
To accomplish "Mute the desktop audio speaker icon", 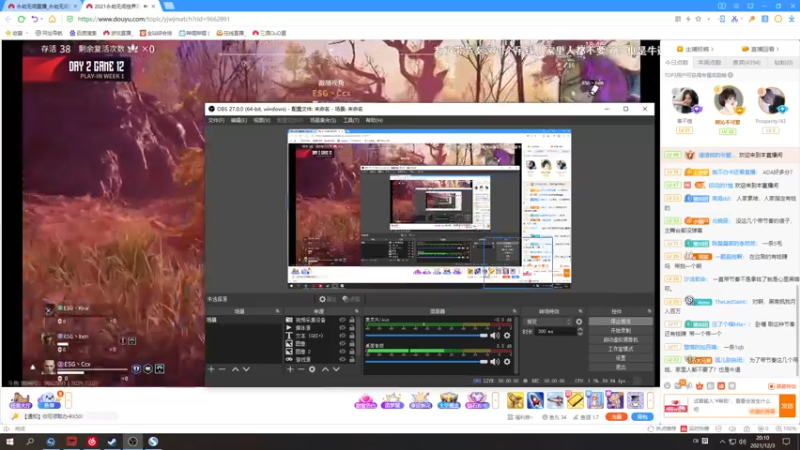I will (494, 361).
